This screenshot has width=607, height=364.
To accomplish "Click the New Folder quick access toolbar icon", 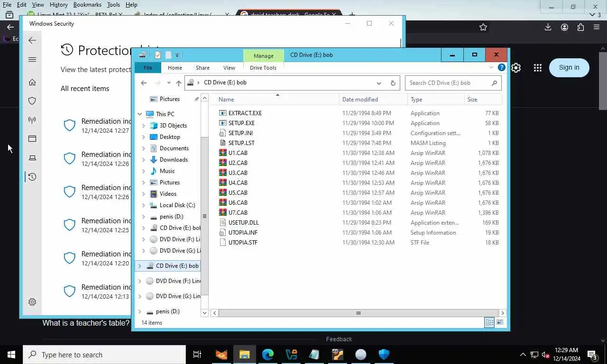I will tap(168, 55).
